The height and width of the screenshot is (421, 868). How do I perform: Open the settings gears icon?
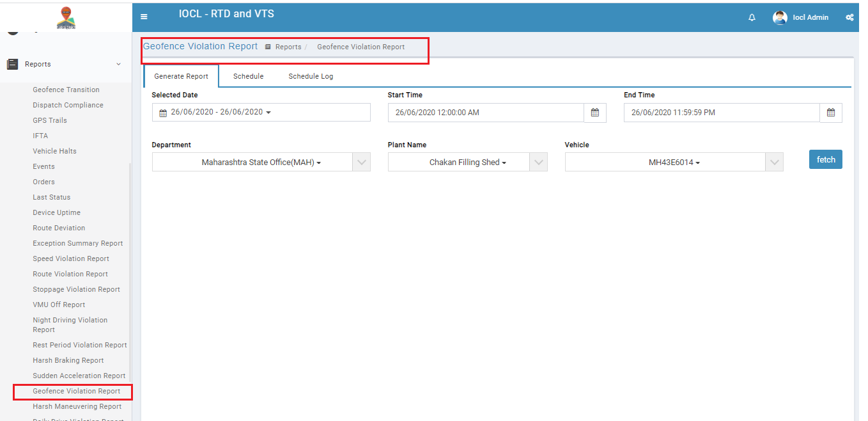tap(849, 17)
